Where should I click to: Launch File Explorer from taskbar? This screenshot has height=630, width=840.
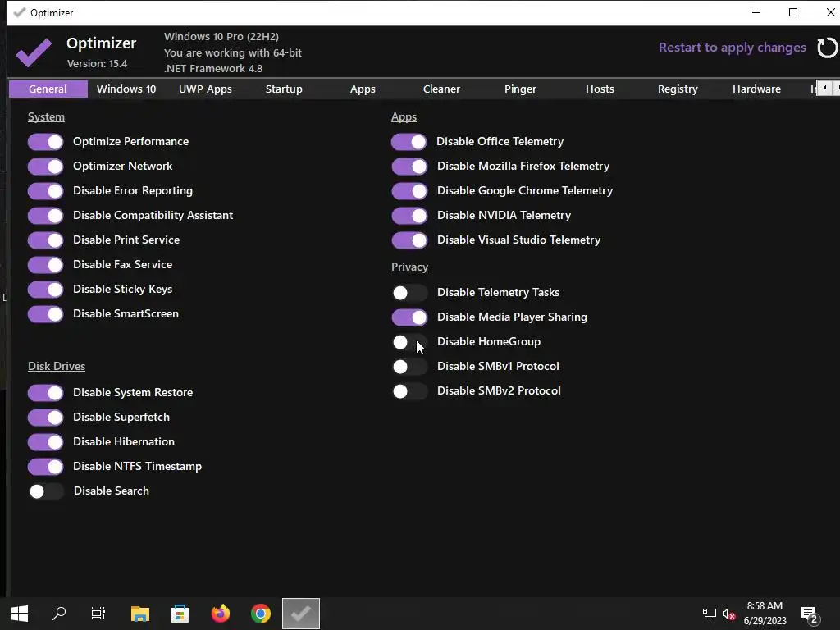pyautogui.click(x=139, y=614)
